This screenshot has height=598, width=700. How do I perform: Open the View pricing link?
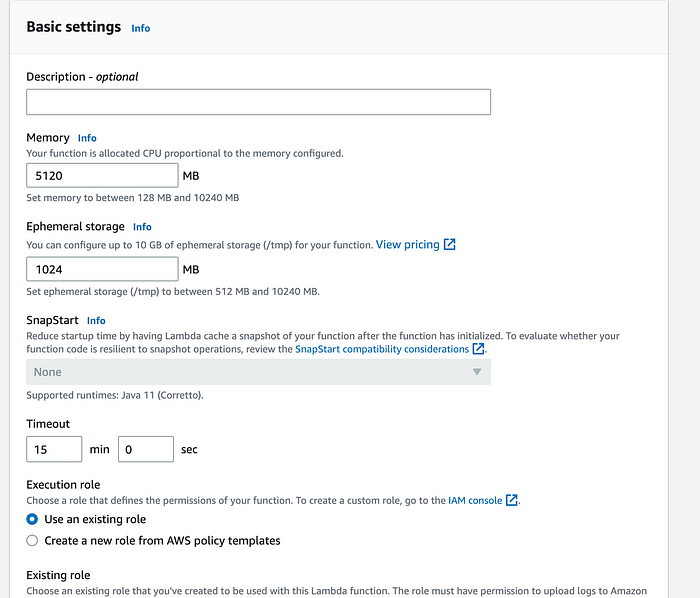tap(408, 245)
